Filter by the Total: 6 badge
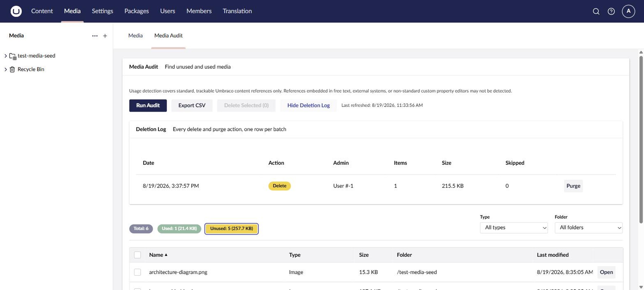Image resolution: width=644 pixels, height=290 pixels. (x=141, y=229)
